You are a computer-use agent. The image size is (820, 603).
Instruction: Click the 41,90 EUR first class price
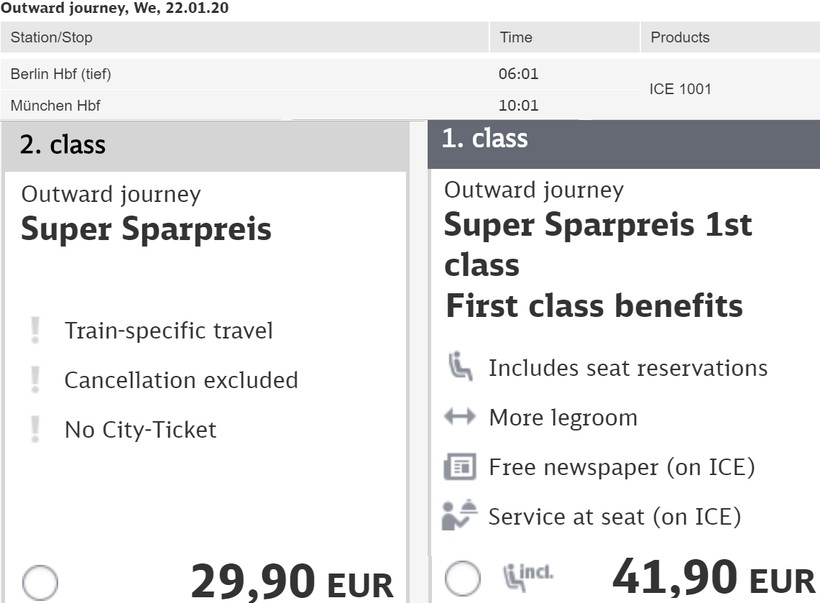[713, 579]
